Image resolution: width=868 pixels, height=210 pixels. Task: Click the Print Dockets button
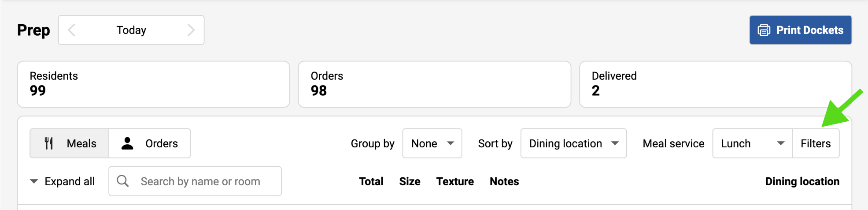[800, 30]
